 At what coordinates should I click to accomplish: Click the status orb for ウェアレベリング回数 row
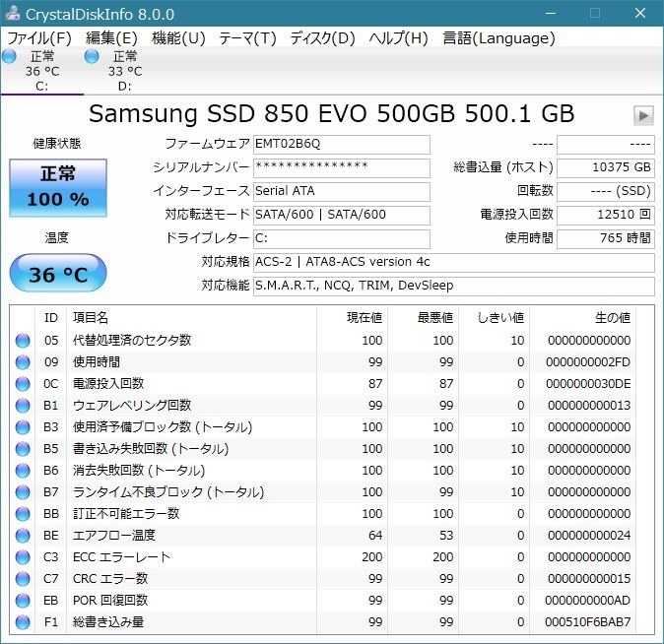click(23, 405)
